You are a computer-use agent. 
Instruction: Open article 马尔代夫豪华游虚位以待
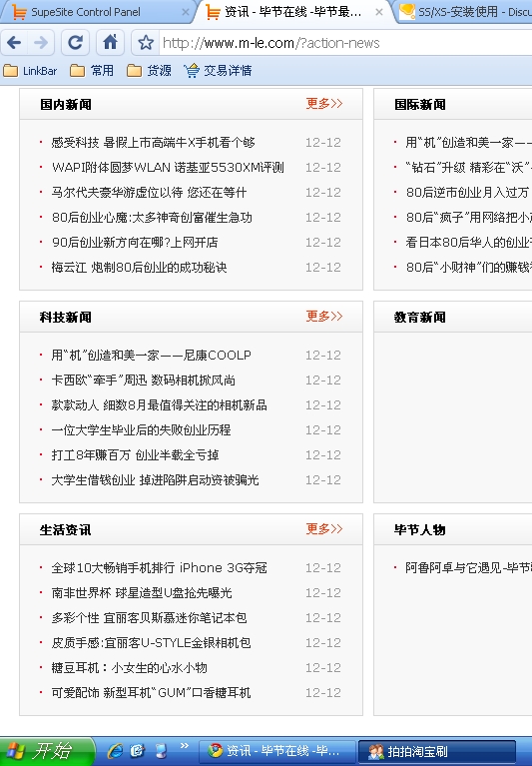pos(149,193)
